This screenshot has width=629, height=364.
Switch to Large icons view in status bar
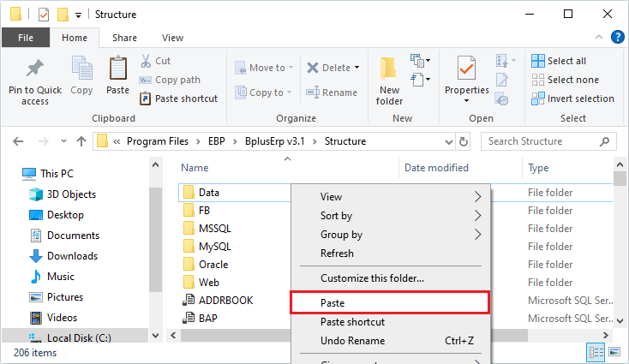614,352
